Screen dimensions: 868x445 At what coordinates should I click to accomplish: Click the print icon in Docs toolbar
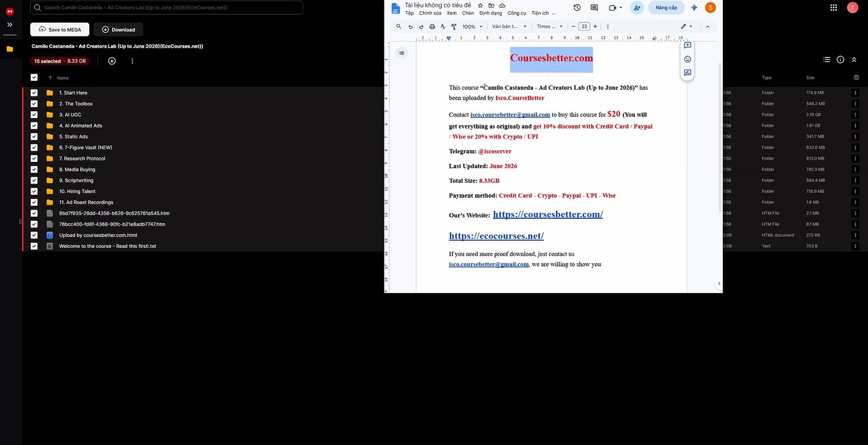pos(432,27)
